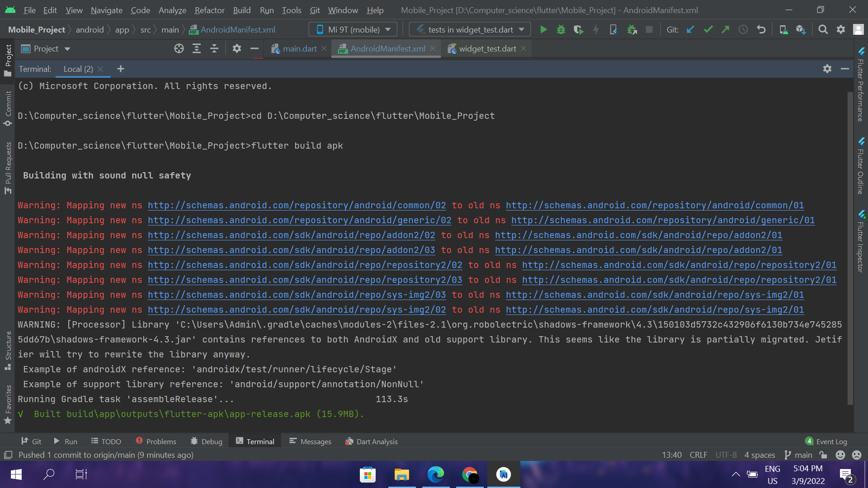
Task: Add a new terminal session tab
Action: click(120, 69)
